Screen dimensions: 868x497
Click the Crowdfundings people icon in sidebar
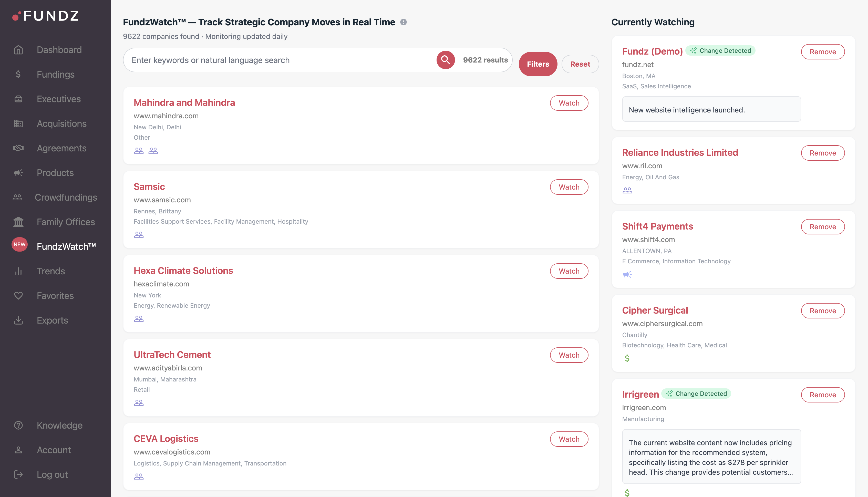click(x=17, y=197)
